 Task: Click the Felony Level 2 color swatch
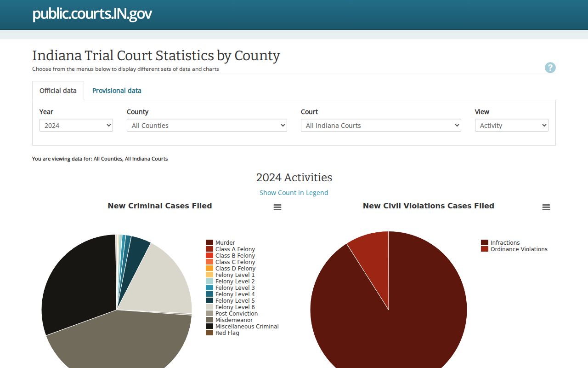(209, 281)
